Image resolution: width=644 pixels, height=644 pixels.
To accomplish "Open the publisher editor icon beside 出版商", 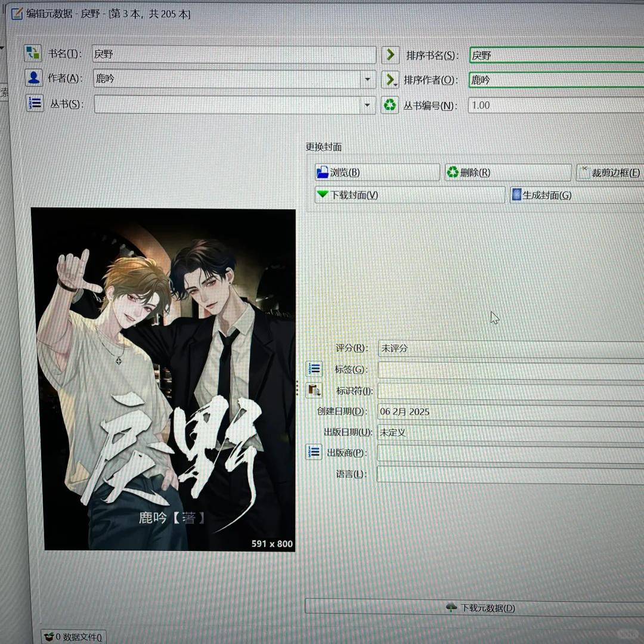I will tap(314, 452).
